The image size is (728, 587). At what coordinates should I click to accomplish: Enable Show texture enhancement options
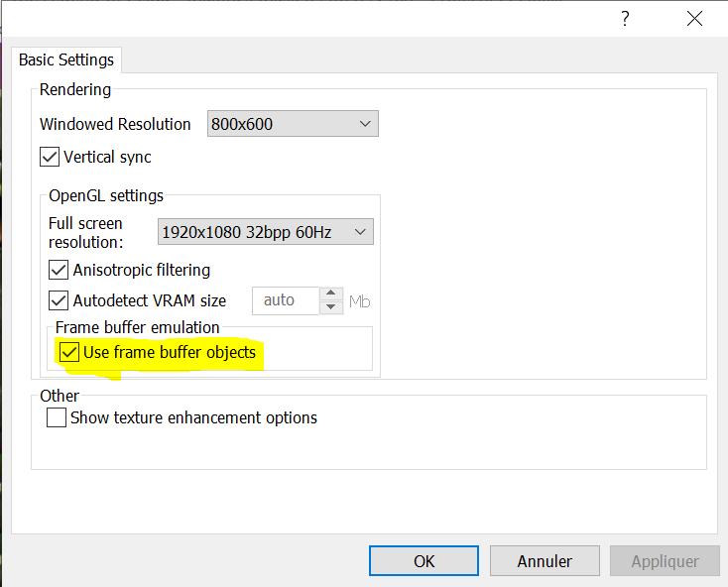57,417
